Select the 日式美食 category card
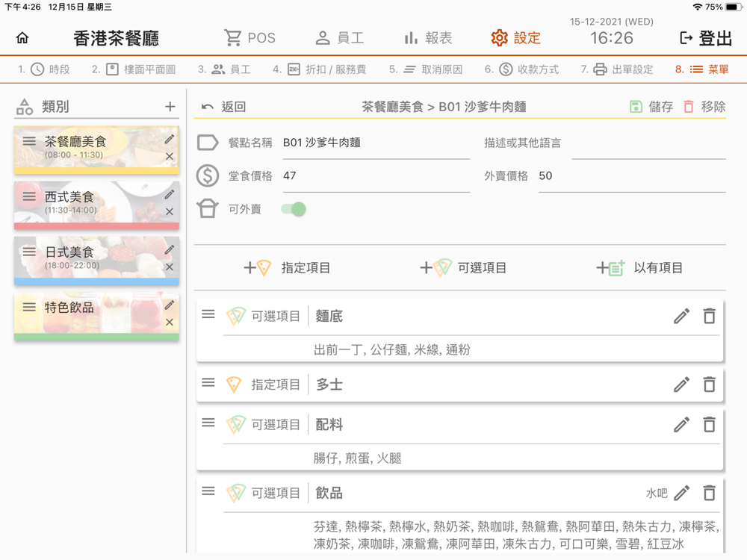Viewport: 747px width, 560px height. pos(96,261)
